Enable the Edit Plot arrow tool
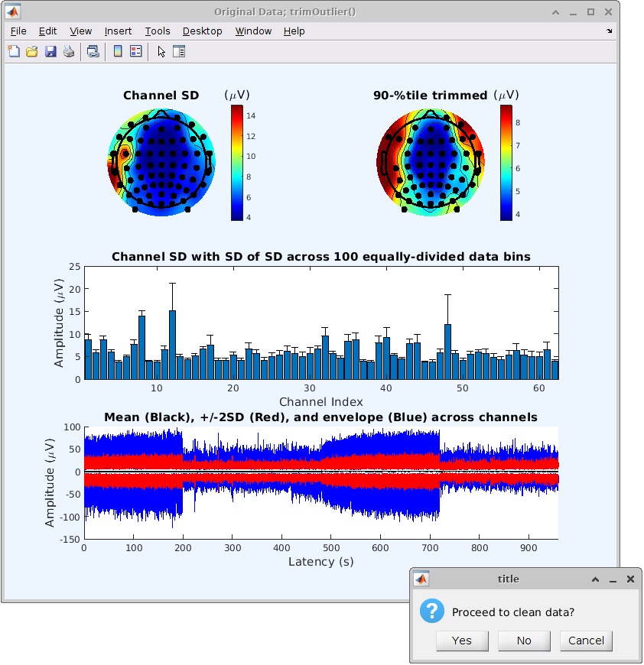This screenshot has width=644, height=665. 161,52
